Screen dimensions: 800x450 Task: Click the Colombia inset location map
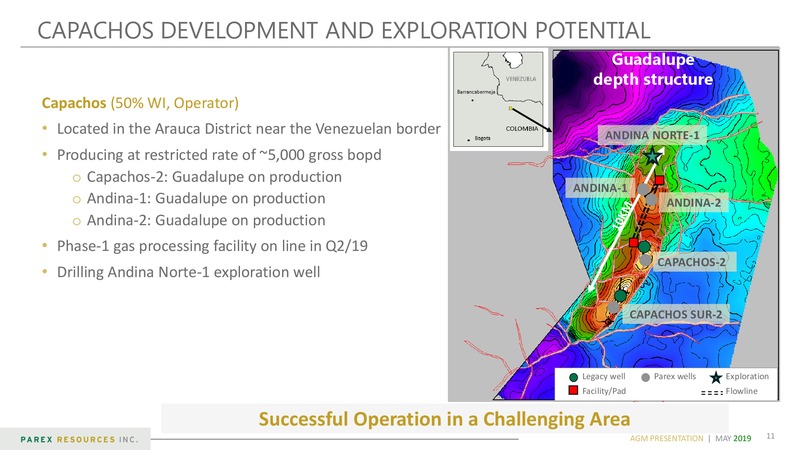pyautogui.click(x=498, y=99)
